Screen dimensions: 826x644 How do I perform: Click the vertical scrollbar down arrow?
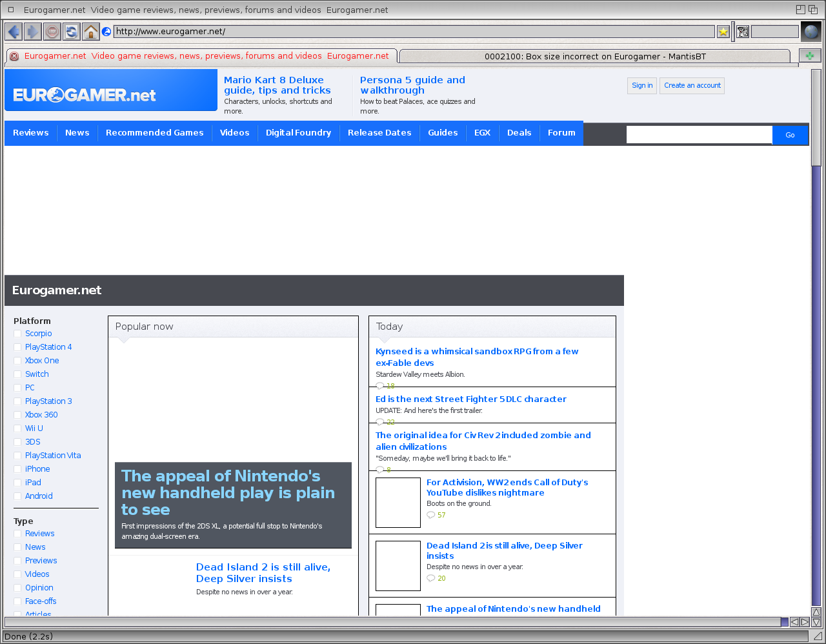(816, 622)
